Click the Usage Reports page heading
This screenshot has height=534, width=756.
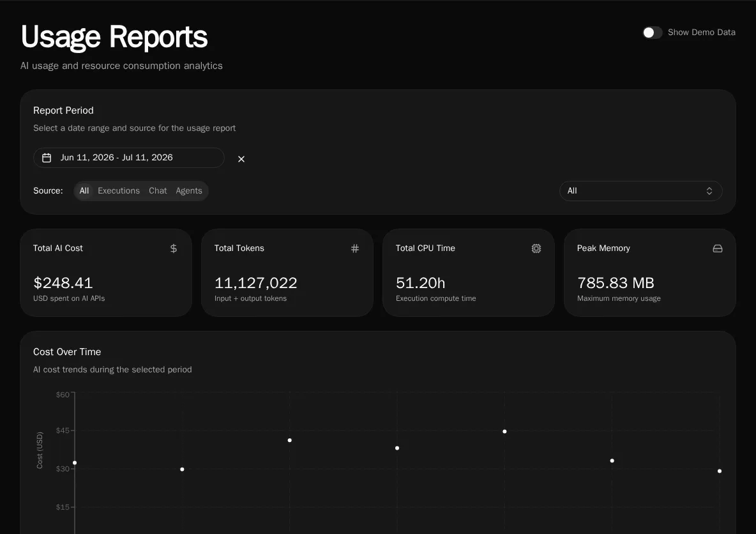[x=114, y=36]
